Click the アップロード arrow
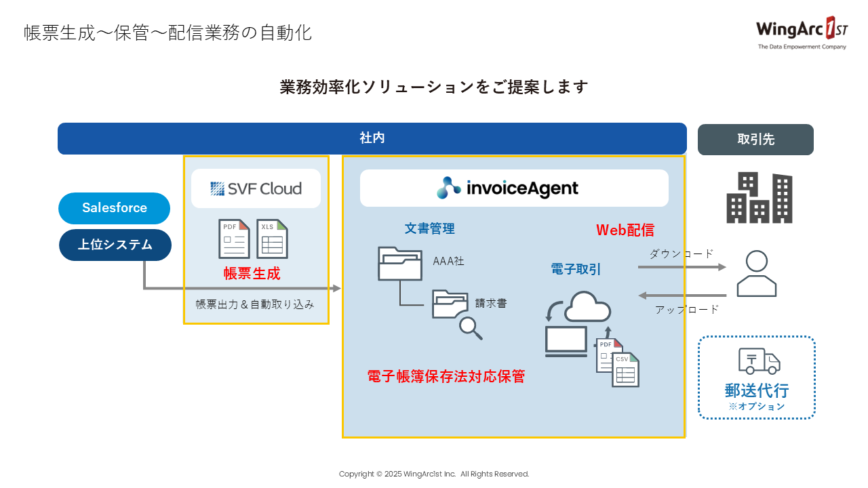The width and height of the screenshot is (868, 488). 682,296
